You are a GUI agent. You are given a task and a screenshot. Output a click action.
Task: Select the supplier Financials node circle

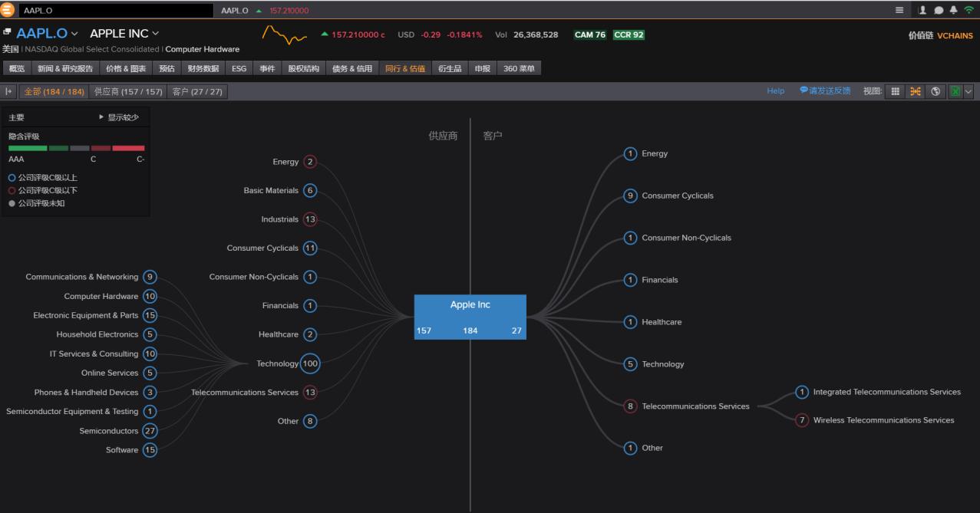(x=310, y=305)
